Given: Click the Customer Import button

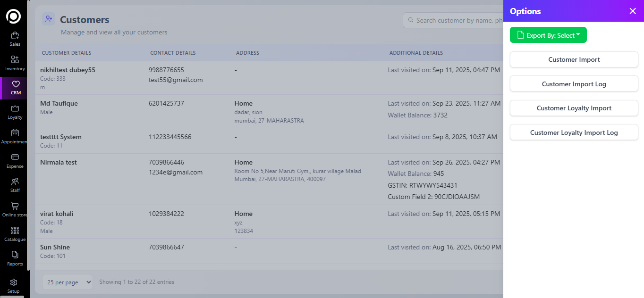Looking at the screenshot, I should [x=574, y=59].
